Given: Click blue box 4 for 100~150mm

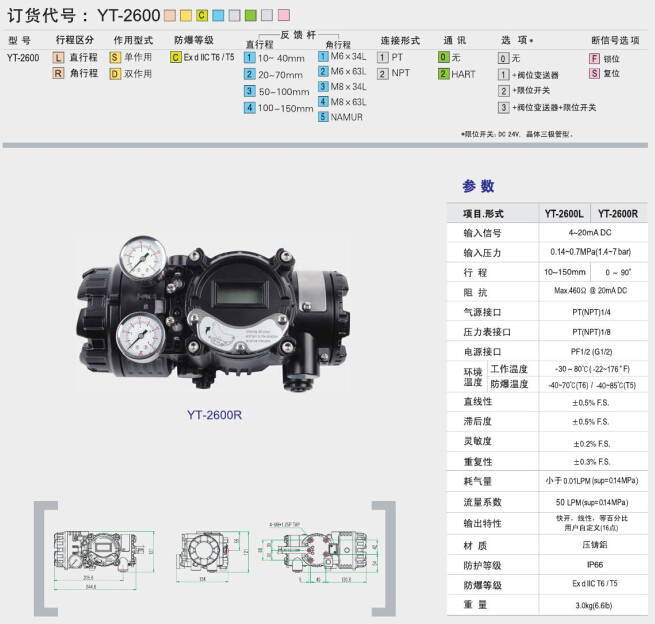Looking at the screenshot, I should 249,108.
